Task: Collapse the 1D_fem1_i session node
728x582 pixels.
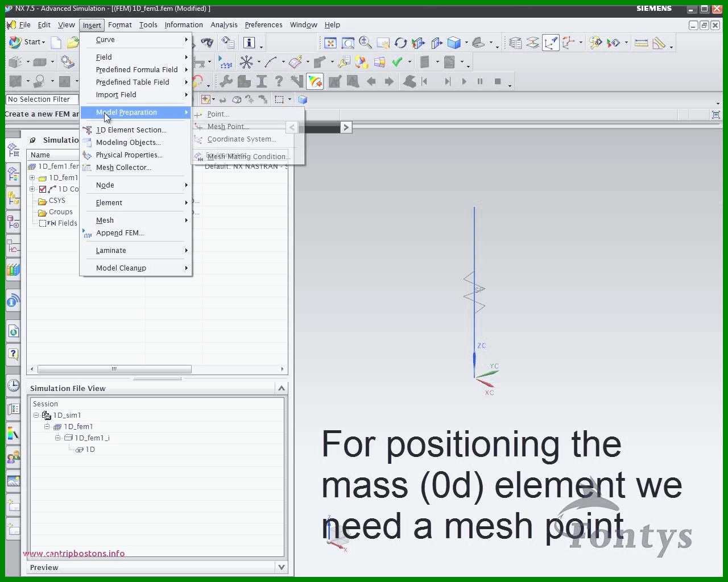Action: click(57, 438)
